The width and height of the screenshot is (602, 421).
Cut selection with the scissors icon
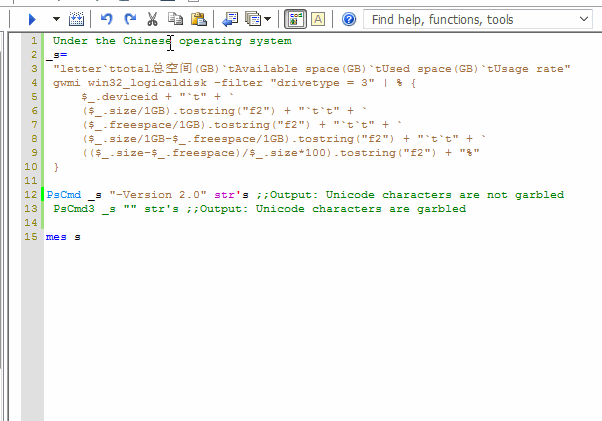pyautogui.click(x=152, y=19)
